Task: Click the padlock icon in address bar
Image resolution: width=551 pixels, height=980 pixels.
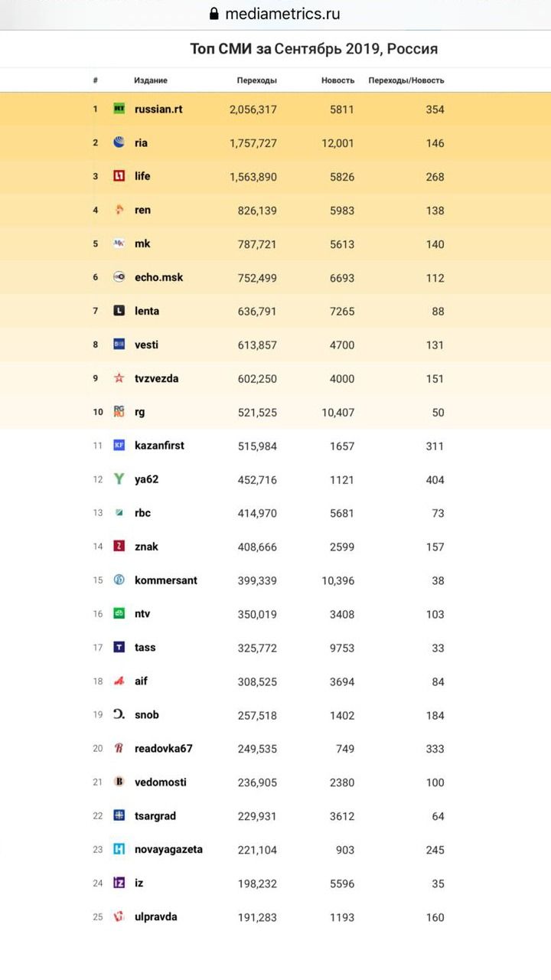Action: click(214, 15)
